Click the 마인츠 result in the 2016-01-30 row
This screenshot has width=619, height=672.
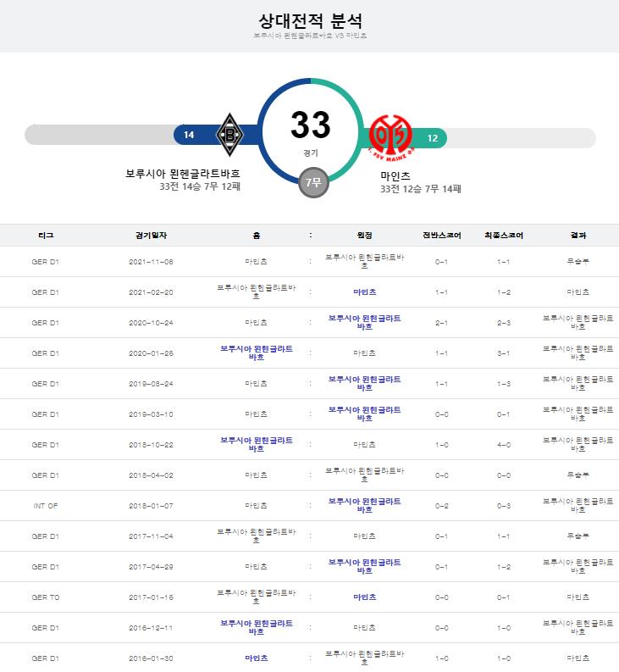(578, 658)
